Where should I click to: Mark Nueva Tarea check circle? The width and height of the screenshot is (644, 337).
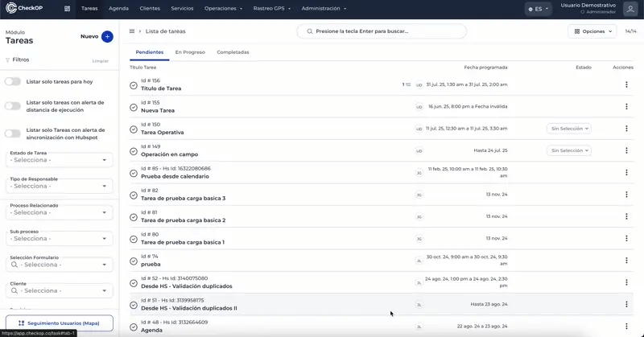(x=134, y=108)
